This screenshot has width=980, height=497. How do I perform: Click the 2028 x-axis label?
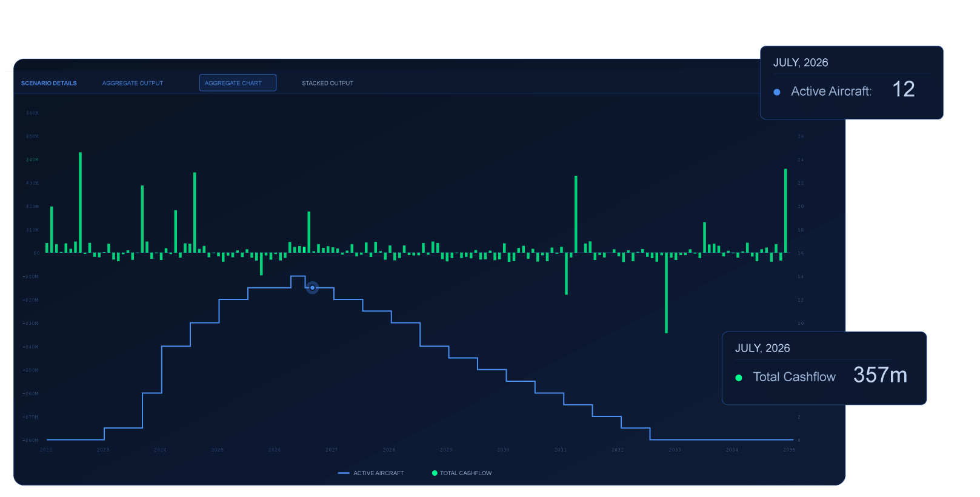click(389, 450)
